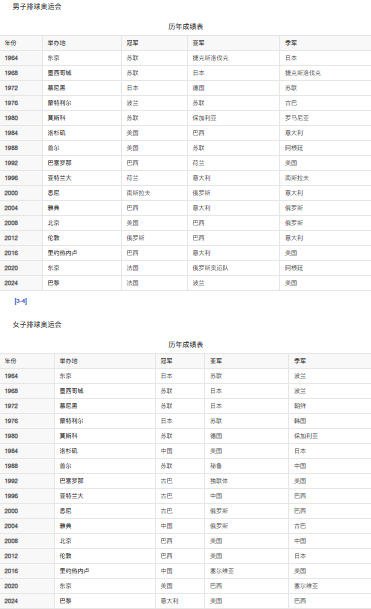This screenshot has width=371, height=609.
Task: Click 德国 in men's 1972 row
Action: coord(199,88)
